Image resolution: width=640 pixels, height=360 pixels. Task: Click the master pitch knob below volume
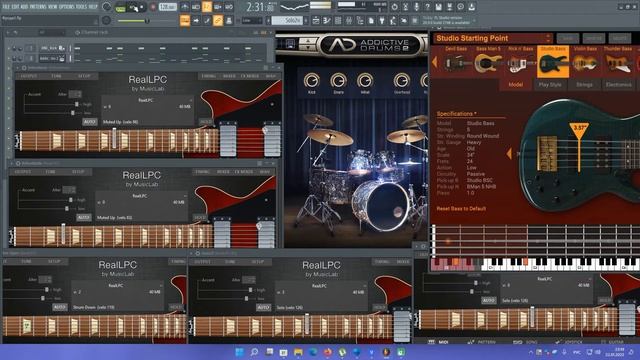coord(107,20)
